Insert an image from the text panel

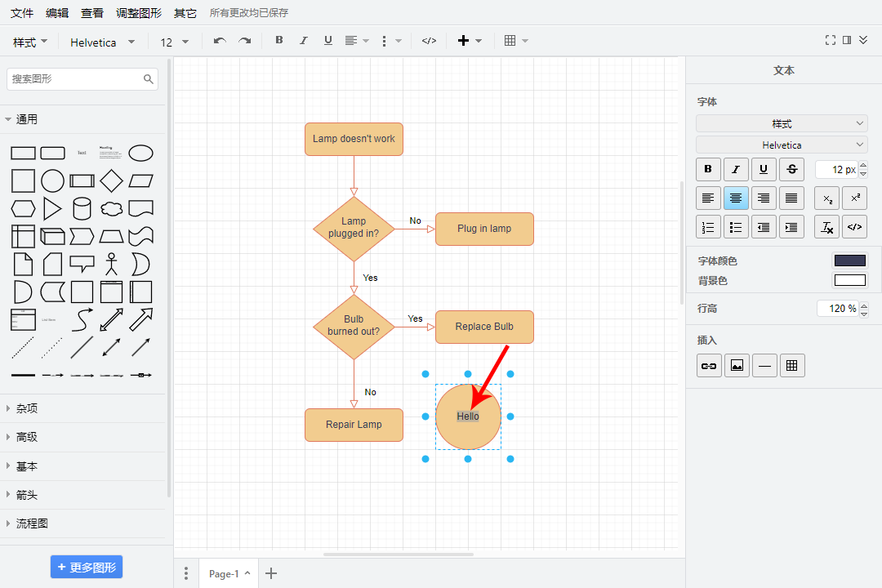click(737, 366)
